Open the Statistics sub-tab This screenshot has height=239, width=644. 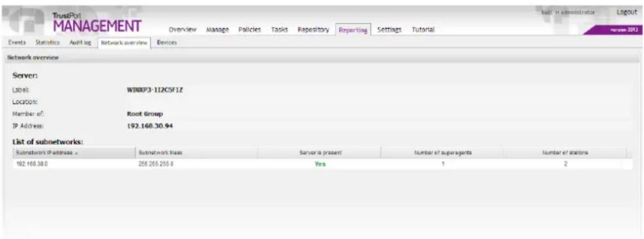pyautogui.click(x=47, y=42)
